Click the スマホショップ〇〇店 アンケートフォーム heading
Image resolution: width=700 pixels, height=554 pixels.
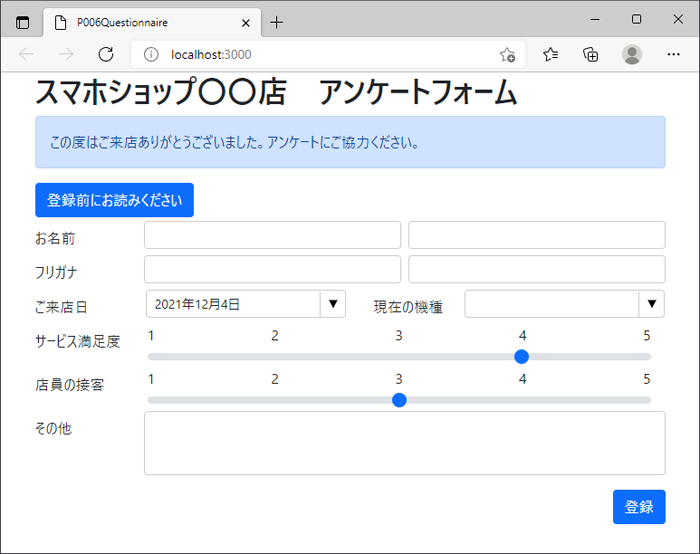pos(276,92)
